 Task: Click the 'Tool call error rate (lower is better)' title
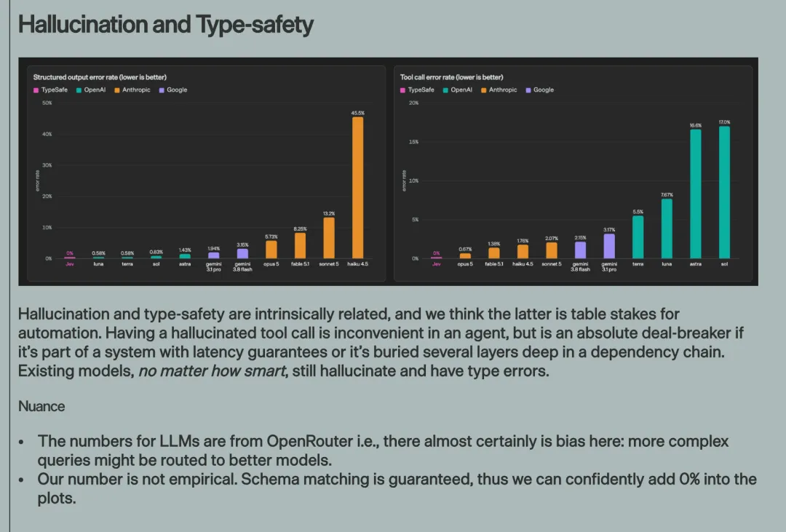(x=452, y=77)
